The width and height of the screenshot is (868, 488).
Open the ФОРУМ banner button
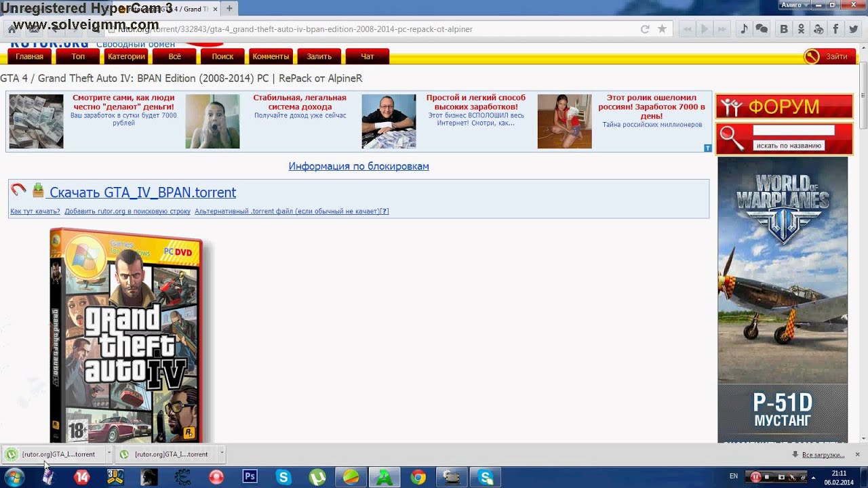785,106
